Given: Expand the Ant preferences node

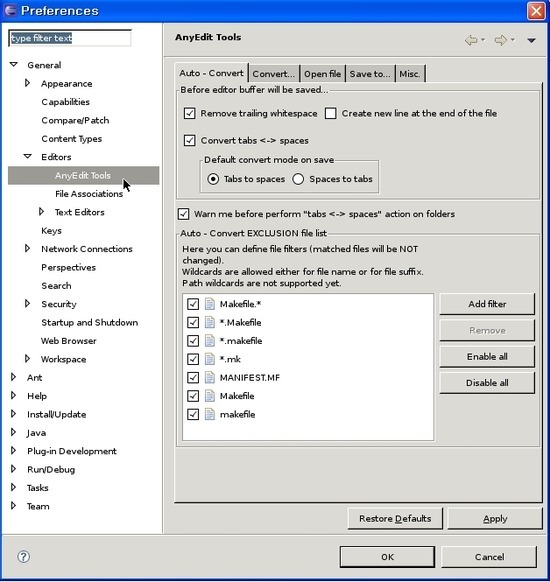Looking at the screenshot, I should 13,377.
